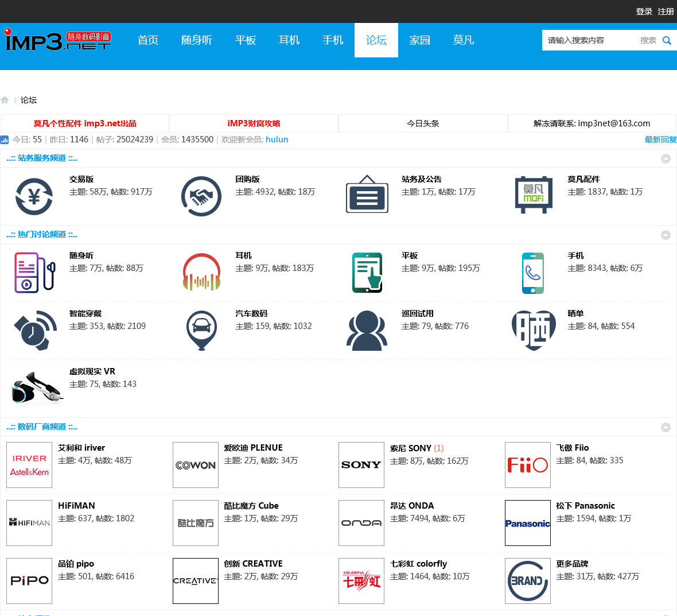Viewport: 677px width, 616px height.
Task: Click the email contact banner text
Action: [x=592, y=123]
